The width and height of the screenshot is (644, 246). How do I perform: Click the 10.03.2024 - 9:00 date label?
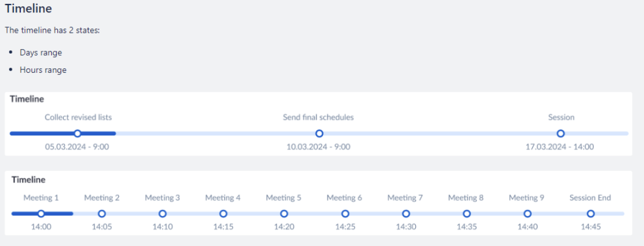[318, 147]
